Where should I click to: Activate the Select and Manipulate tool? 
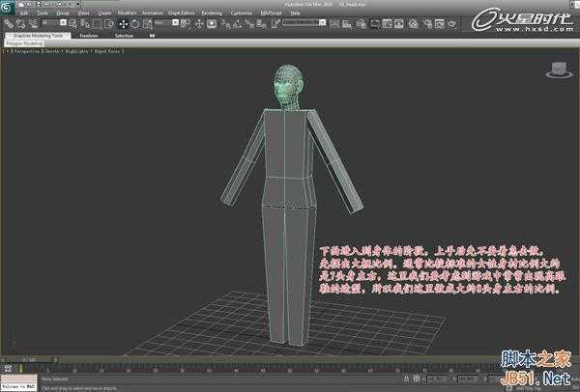pyautogui.click(x=199, y=24)
